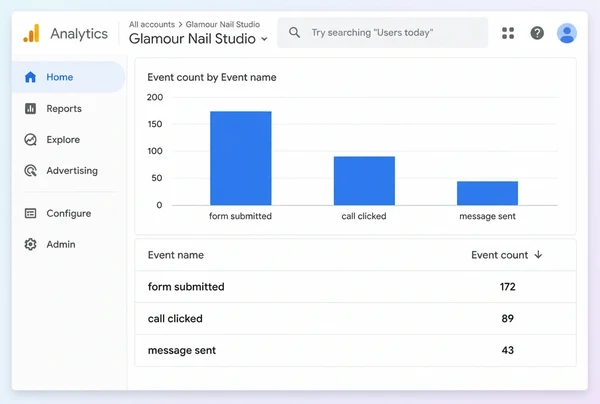Click the 100 y-axis label
This screenshot has width=600, height=404.
tap(155, 151)
